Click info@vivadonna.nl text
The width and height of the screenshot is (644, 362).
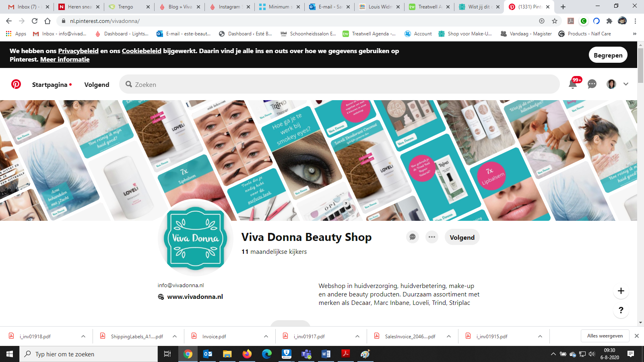181,285
